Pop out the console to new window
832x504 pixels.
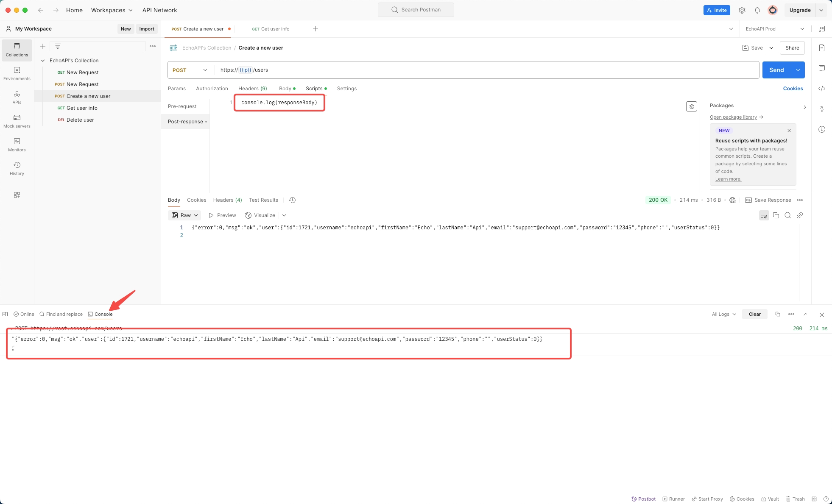[x=805, y=314]
